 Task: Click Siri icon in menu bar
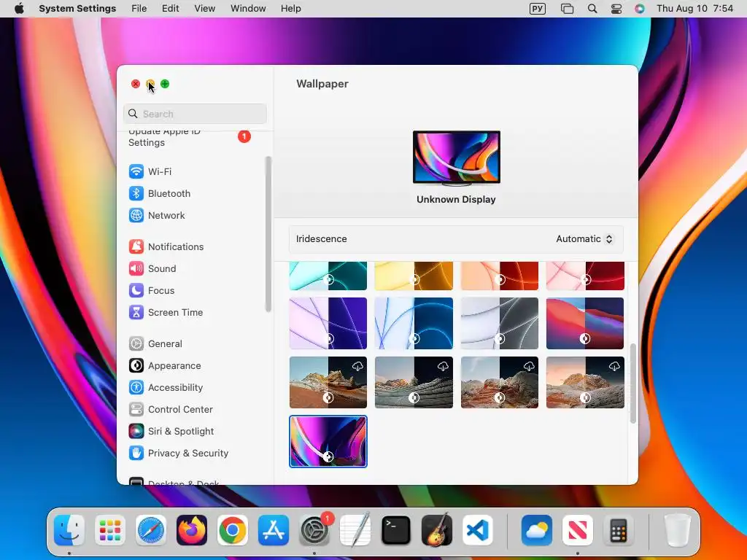[640, 9]
